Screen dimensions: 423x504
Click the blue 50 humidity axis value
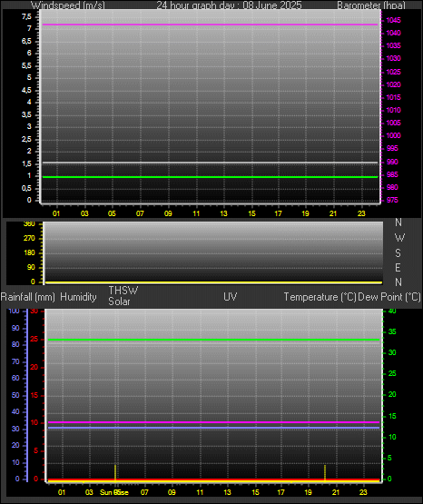pyautogui.click(x=15, y=395)
